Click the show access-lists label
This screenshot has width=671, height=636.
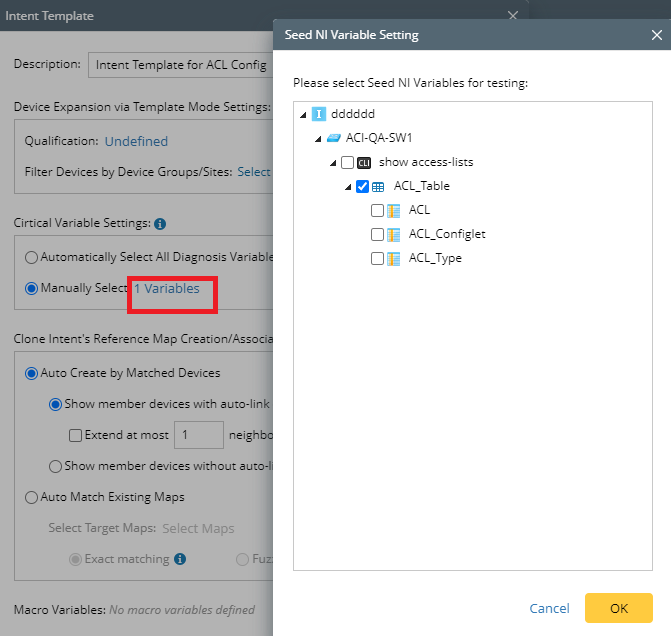pyautogui.click(x=426, y=162)
